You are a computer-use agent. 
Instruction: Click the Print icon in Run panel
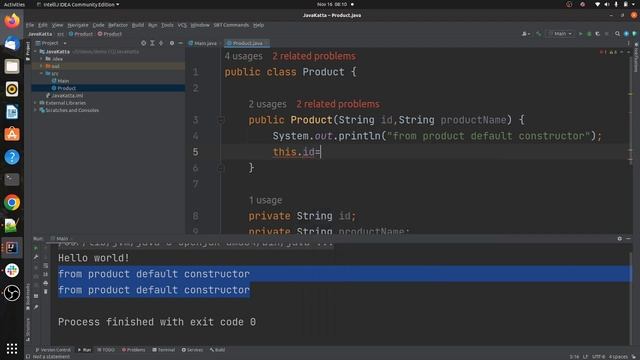pyautogui.click(x=45, y=283)
